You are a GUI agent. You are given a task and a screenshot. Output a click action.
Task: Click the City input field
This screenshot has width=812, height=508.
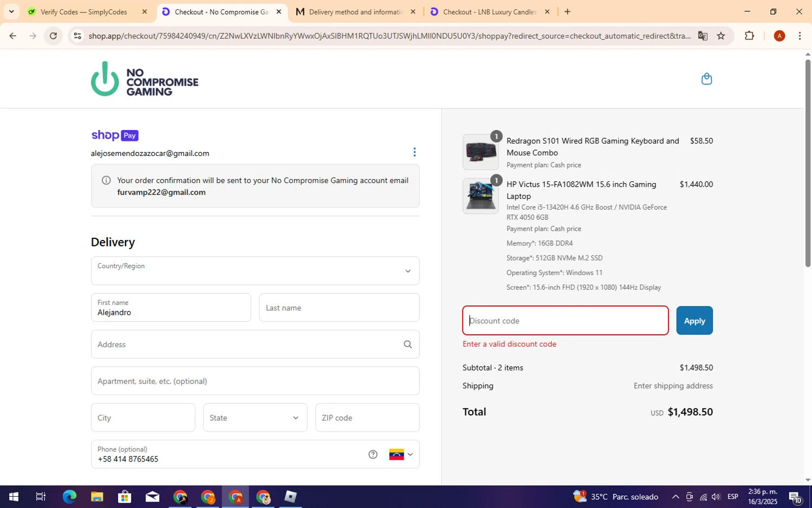pos(143,418)
